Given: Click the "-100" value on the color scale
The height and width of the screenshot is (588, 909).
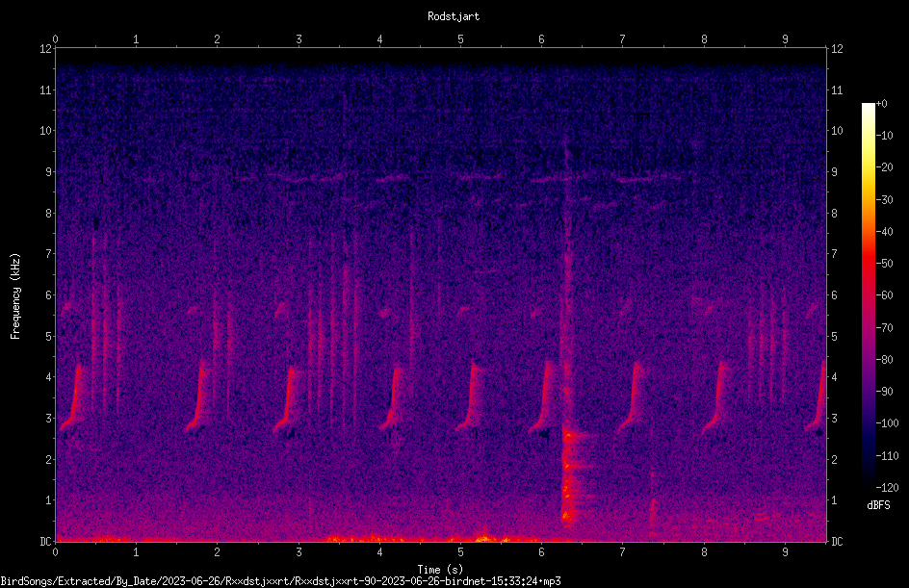Looking at the screenshot, I should point(887,423).
